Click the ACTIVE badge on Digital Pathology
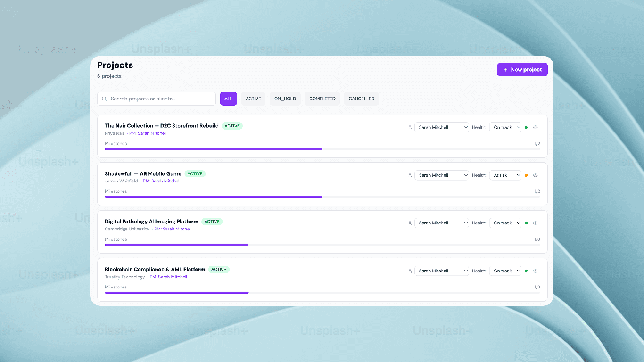The height and width of the screenshot is (362, 644). coord(212,222)
